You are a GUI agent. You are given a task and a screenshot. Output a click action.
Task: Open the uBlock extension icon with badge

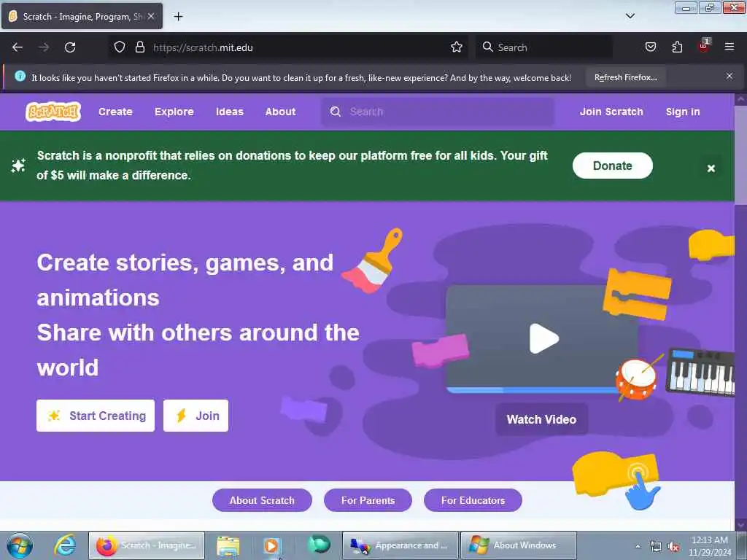[x=704, y=46]
